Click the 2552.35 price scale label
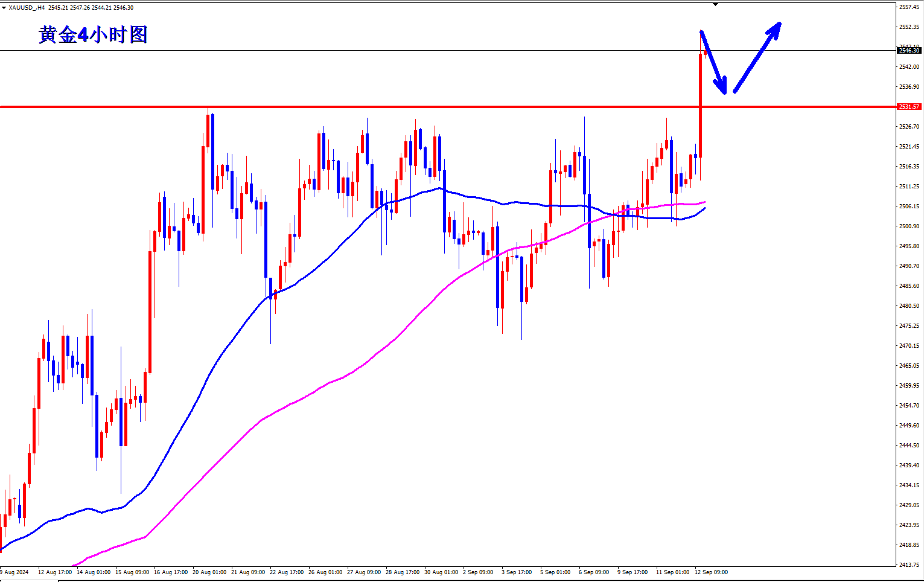Image resolution: width=924 pixels, height=582 pixels. pyautogui.click(x=909, y=27)
